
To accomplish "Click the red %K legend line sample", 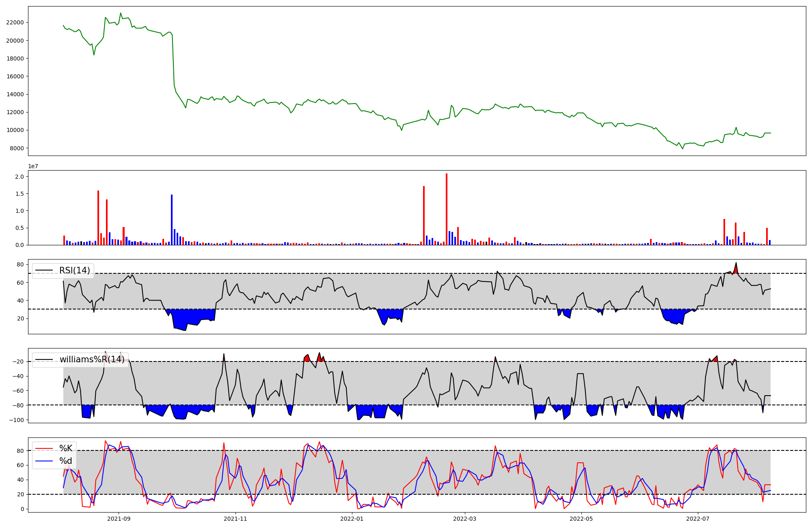I will point(44,448).
